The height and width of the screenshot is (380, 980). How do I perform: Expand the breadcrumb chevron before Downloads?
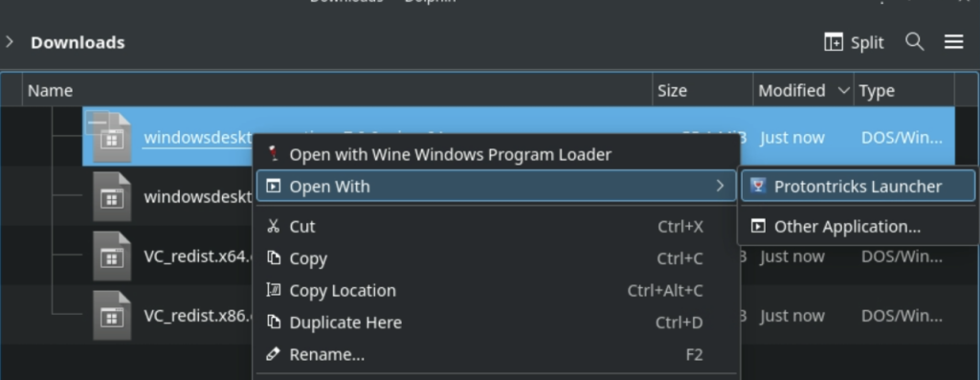10,42
